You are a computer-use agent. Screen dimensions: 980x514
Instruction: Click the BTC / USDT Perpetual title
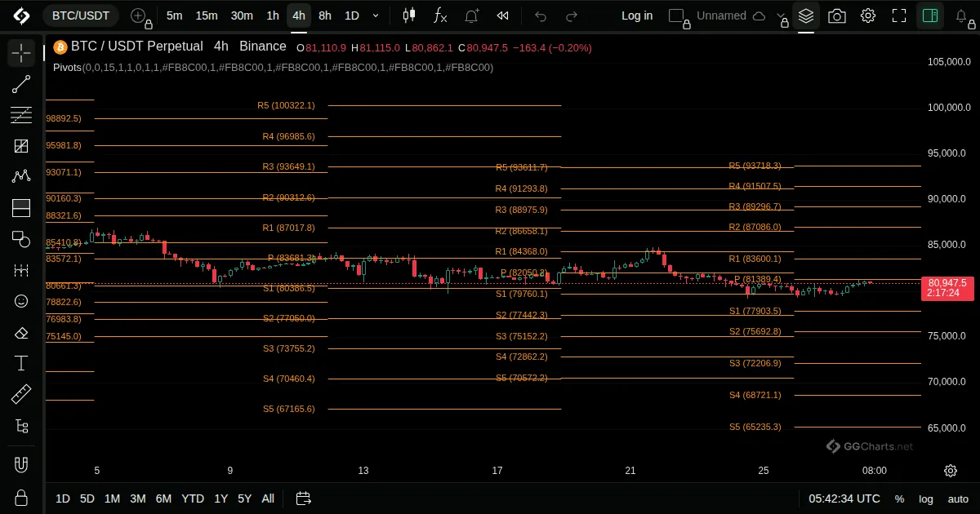[137, 47]
